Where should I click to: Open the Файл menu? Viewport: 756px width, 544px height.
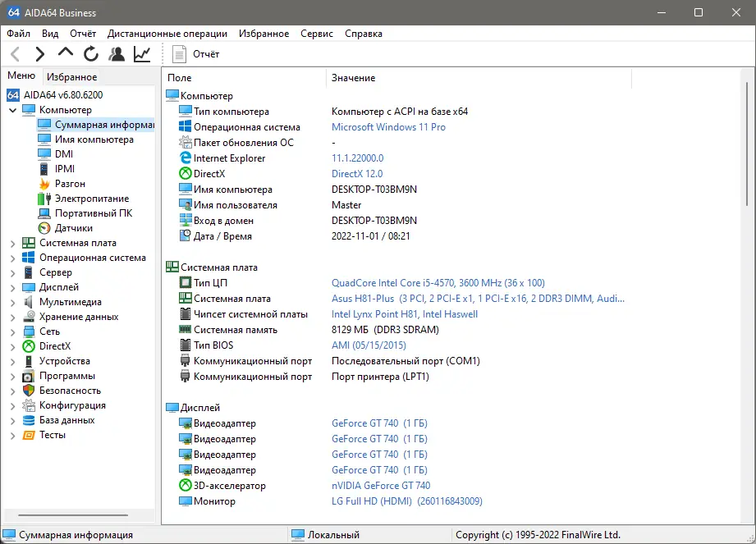click(x=18, y=34)
